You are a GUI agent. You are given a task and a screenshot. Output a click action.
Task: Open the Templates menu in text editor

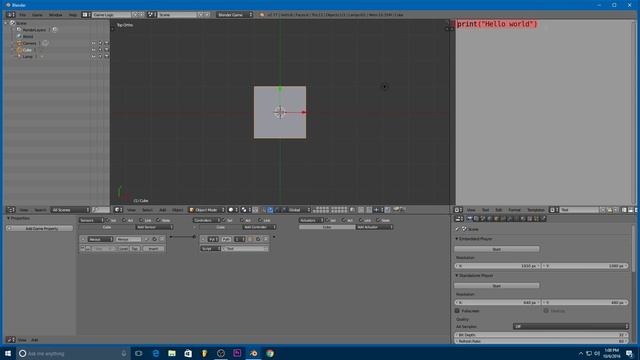click(536, 210)
